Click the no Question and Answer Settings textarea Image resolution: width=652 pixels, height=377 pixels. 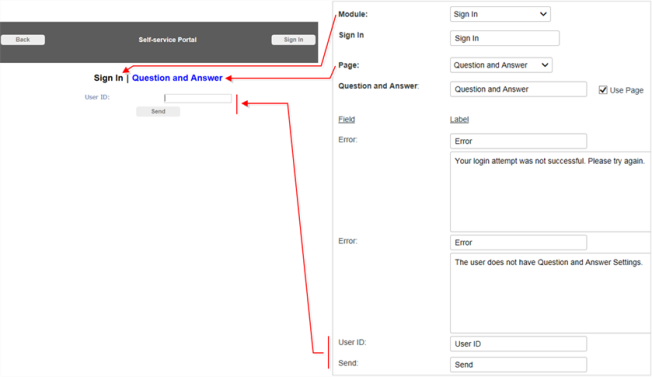point(550,293)
